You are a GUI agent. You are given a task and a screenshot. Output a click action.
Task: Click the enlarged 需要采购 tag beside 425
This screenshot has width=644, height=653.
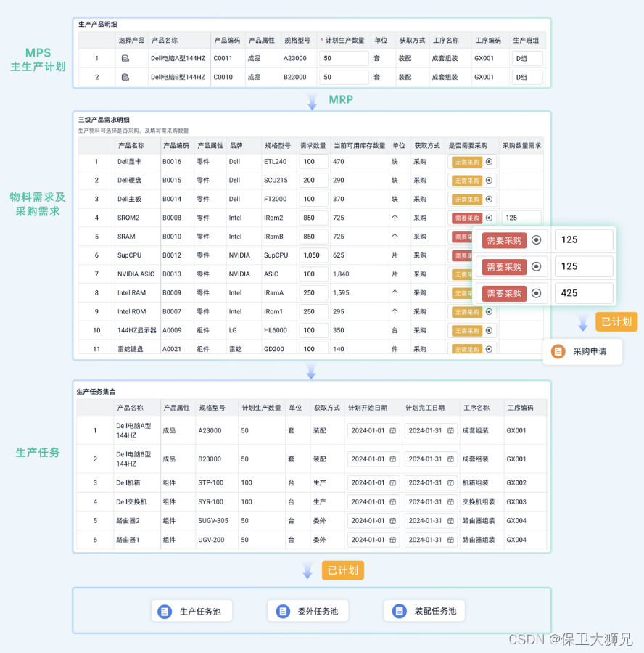coord(504,294)
